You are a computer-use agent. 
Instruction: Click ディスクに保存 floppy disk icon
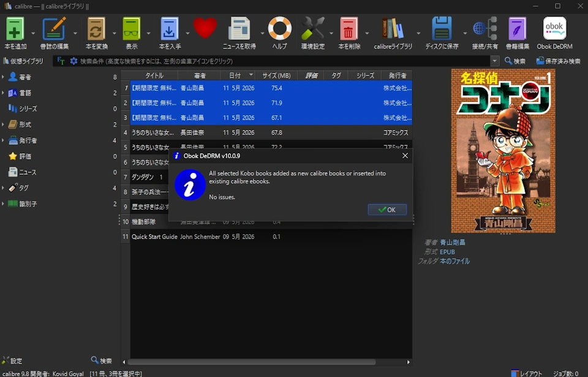[x=442, y=29]
